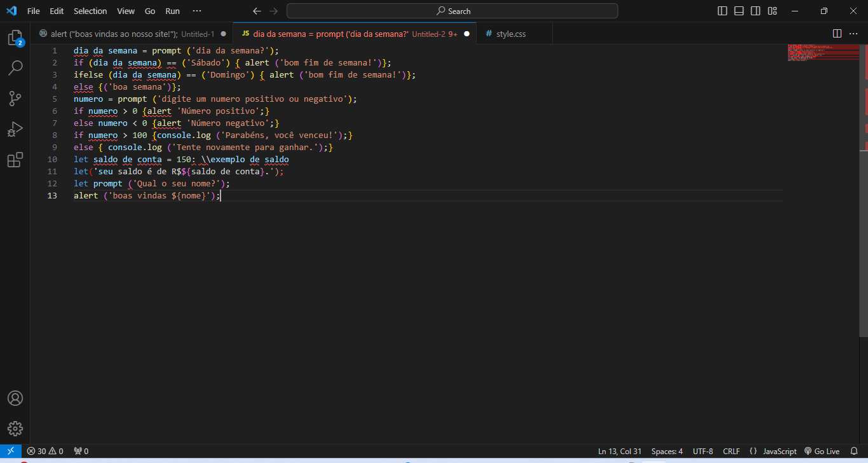868x463 pixels.
Task: Close Untitled-1 tab unsaved dot
Action: click(223, 34)
